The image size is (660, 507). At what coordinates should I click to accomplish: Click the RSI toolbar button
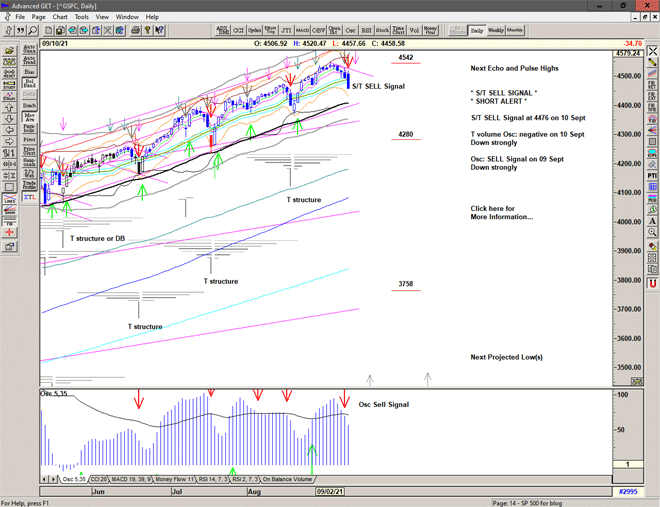point(366,30)
